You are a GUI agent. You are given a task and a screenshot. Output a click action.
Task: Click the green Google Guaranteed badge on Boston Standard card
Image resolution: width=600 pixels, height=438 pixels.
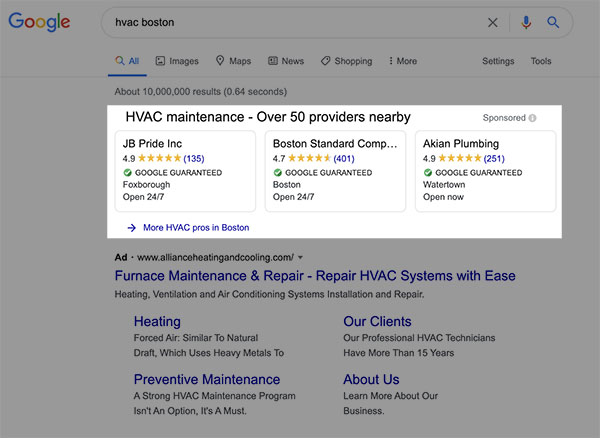278,173
